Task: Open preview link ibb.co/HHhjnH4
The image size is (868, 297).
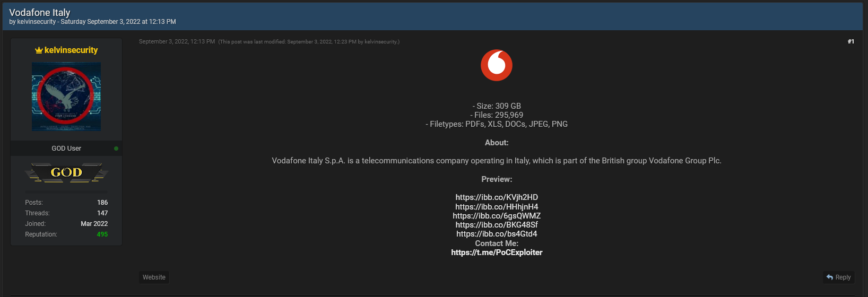Action: coord(497,207)
